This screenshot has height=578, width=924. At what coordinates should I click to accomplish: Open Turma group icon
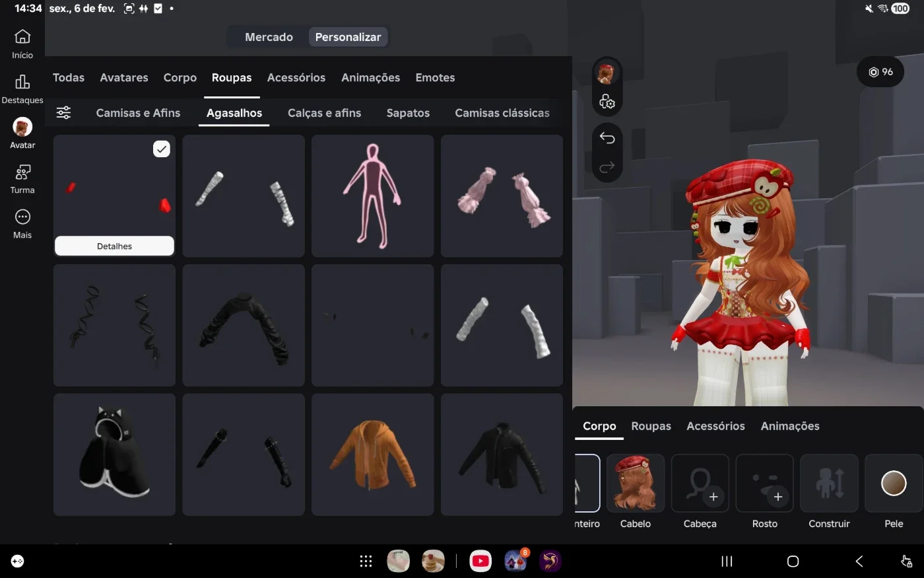pyautogui.click(x=22, y=172)
